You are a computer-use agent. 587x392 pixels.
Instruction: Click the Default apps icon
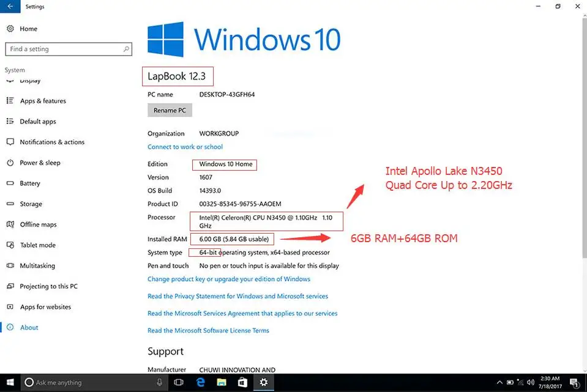[x=10, y=121]
